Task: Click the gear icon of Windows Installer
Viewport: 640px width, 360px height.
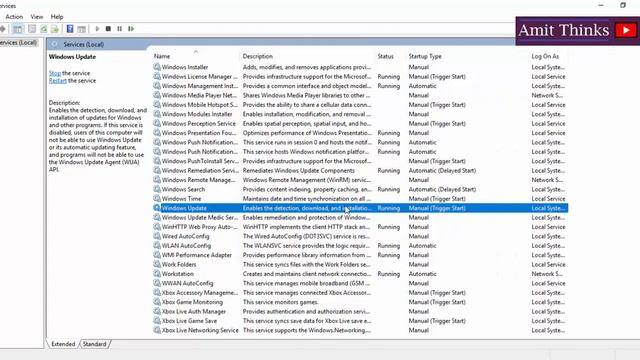Action: (x=157, y=67)
